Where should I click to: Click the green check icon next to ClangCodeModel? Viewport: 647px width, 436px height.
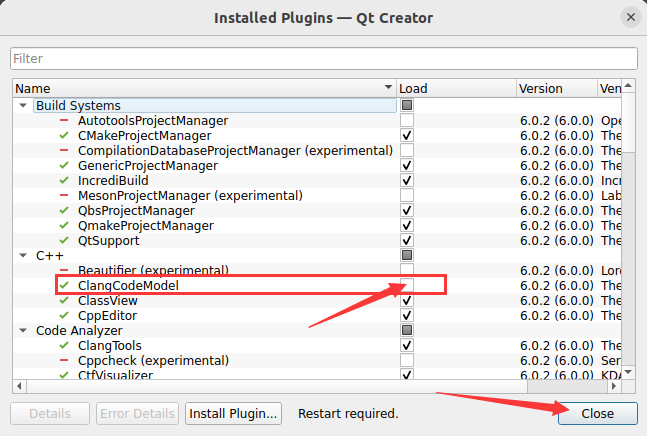(x=64, y=285)
